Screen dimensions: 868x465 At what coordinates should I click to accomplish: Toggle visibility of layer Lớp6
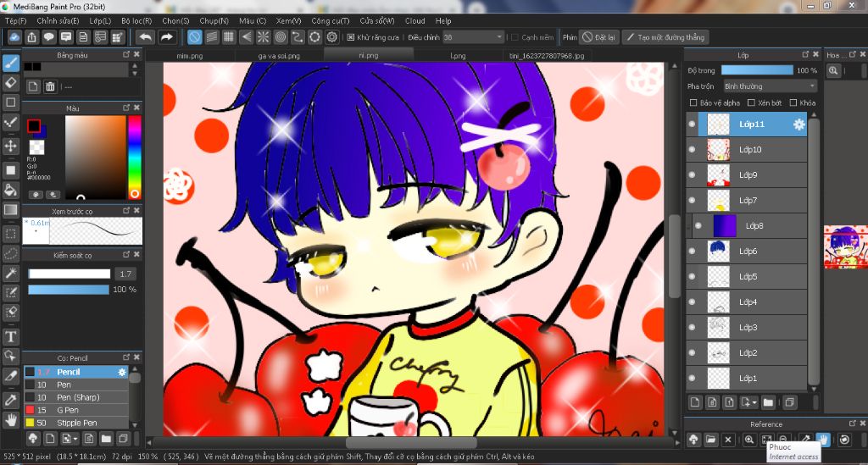tap(692, 251)
